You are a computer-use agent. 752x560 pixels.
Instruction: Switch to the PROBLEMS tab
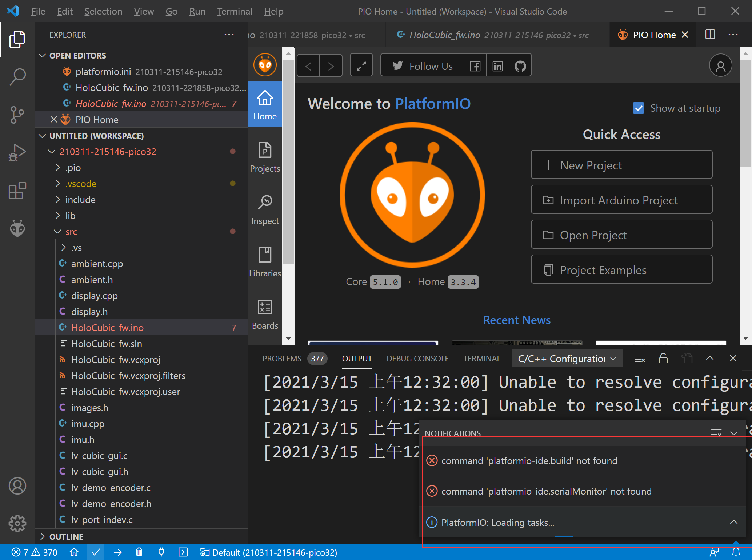[282, 359]
